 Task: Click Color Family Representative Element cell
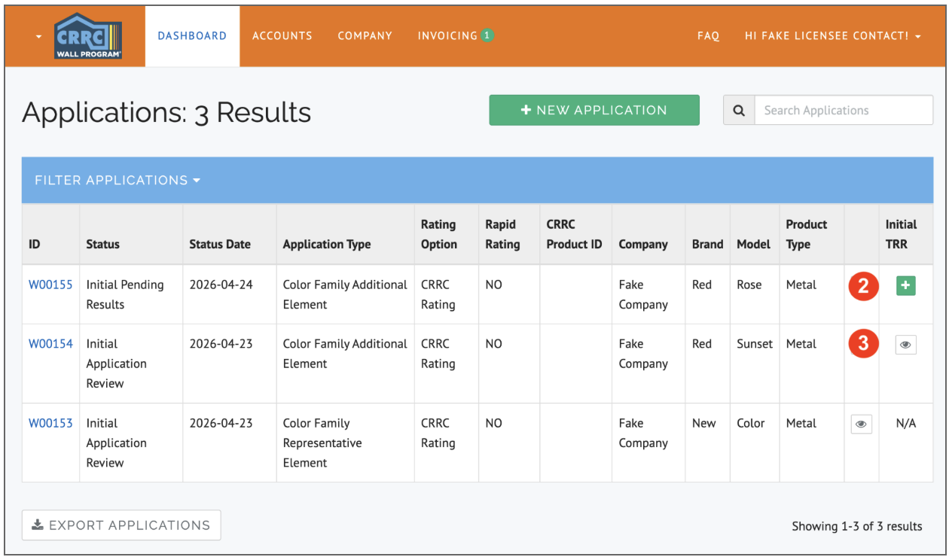(346, 443)
